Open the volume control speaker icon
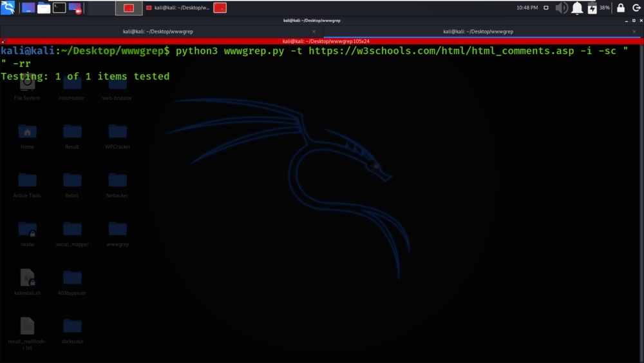This screenshot has width=644, height=363. coord(562,8)
